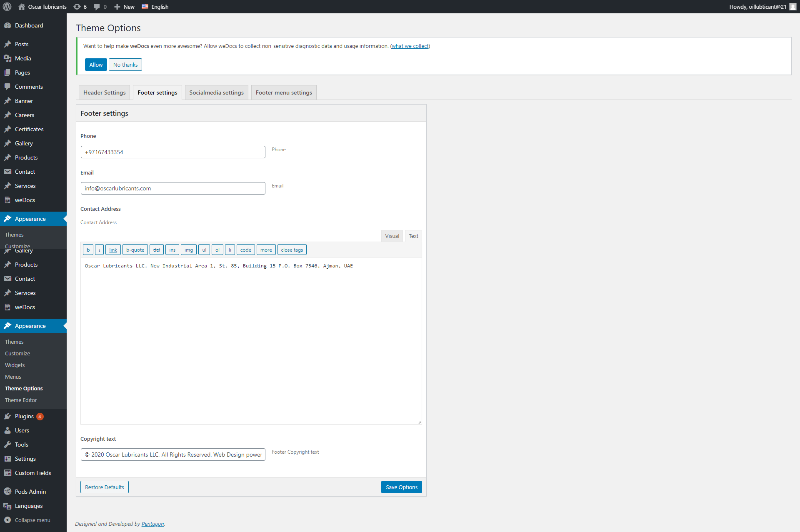Open Widgets under Appearance
Image resolution: width=800 pixels, height=532 pixels.
click(x=15, y=365)
